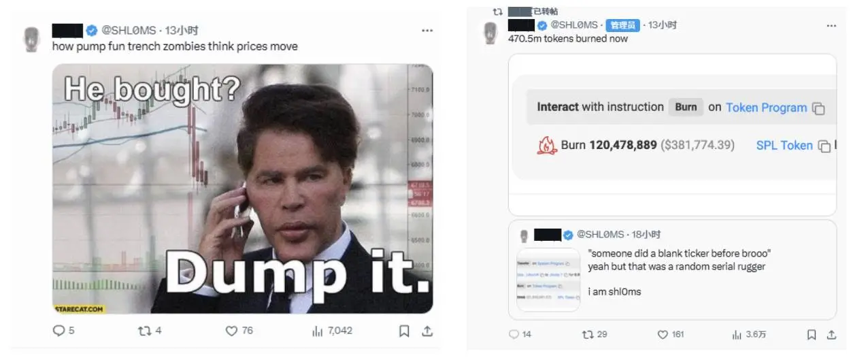Retweet the pump fun zombies post

pyautogui.click(x=144, y=331)
